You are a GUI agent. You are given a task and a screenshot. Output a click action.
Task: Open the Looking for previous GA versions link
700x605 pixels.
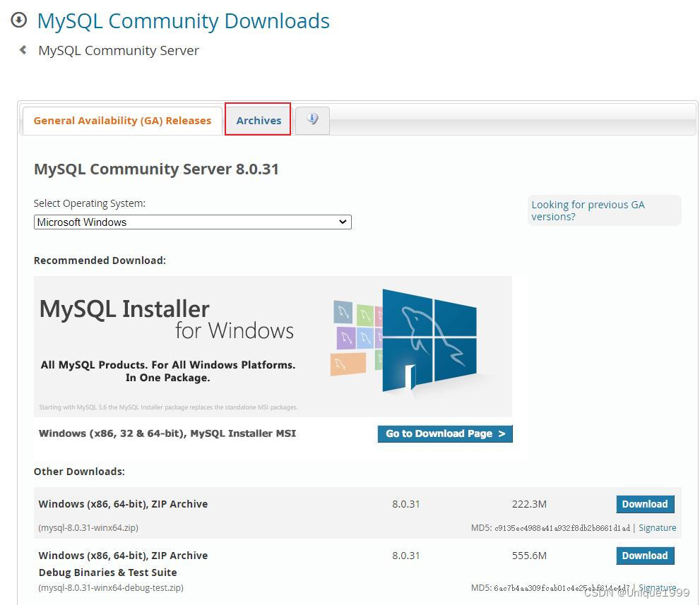pos(588,210)
